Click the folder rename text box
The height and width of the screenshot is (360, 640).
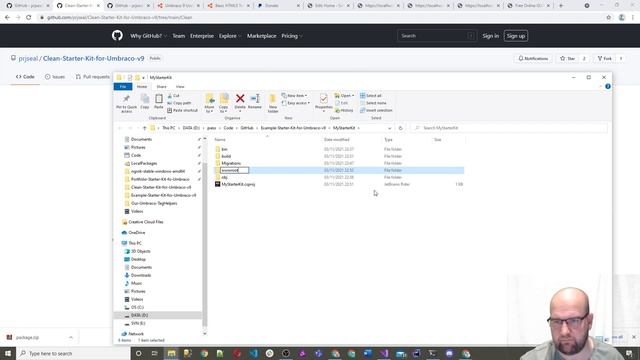[234, 170]
